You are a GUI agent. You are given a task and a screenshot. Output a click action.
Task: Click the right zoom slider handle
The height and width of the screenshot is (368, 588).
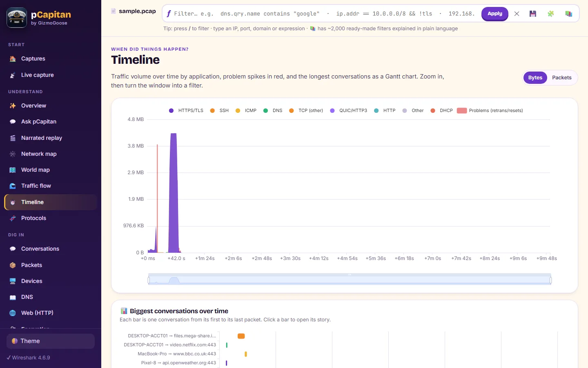click(x=551, y=280)
